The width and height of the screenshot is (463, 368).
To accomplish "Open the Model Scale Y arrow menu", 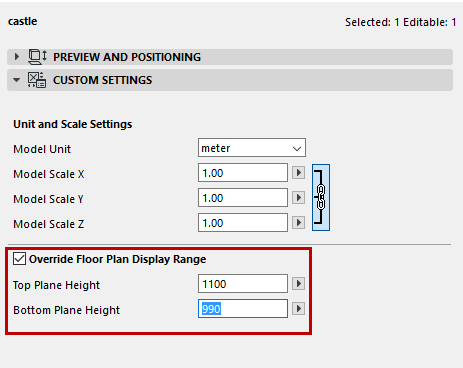I will [x=298, y=198].
